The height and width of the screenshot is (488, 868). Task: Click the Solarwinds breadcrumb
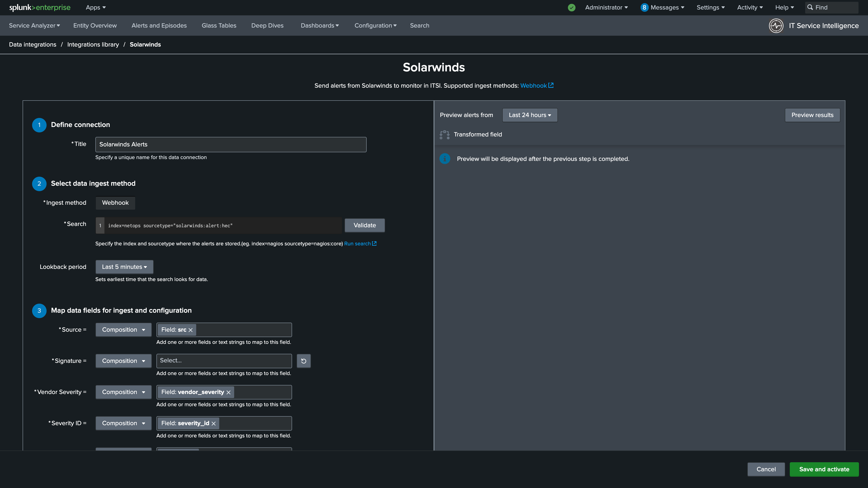pyautogui.click(x=145, y=45)
